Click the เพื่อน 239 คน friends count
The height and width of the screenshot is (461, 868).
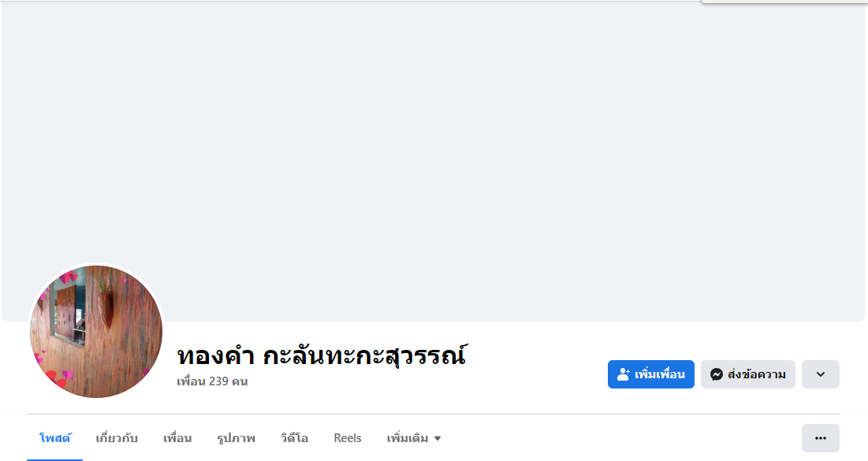tap(212, 381)
